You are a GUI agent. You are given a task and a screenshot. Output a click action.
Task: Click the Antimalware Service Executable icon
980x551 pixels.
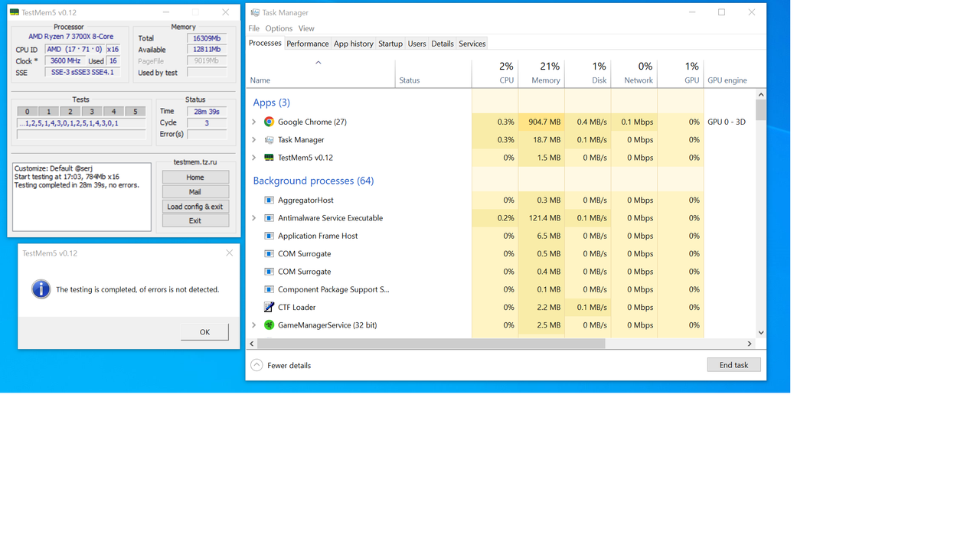point(269,218)
